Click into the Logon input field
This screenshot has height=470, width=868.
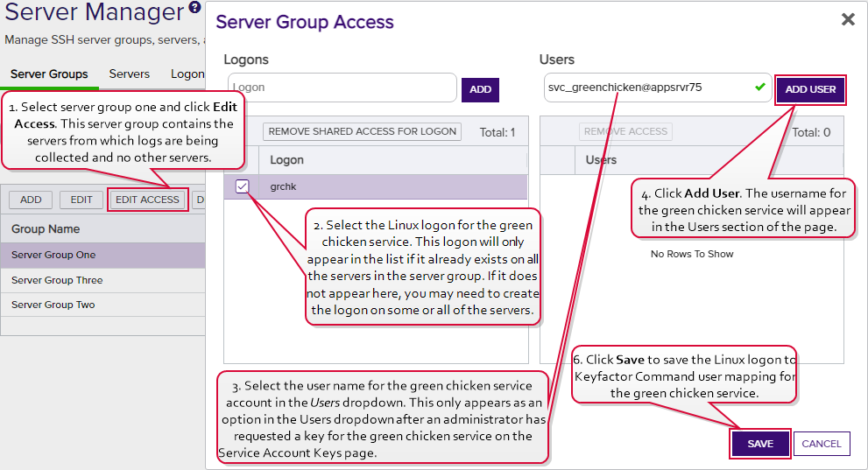pyautogui.click(x=342, y=88)
